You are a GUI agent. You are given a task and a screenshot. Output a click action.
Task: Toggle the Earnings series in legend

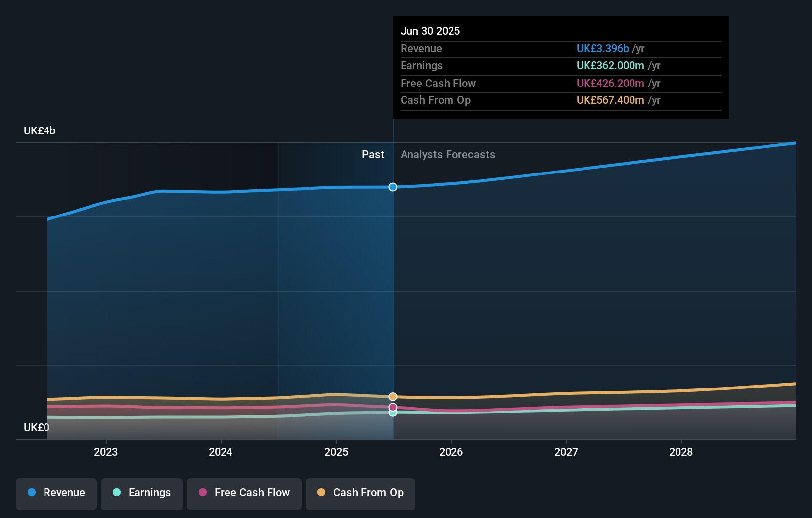(142, 493)
